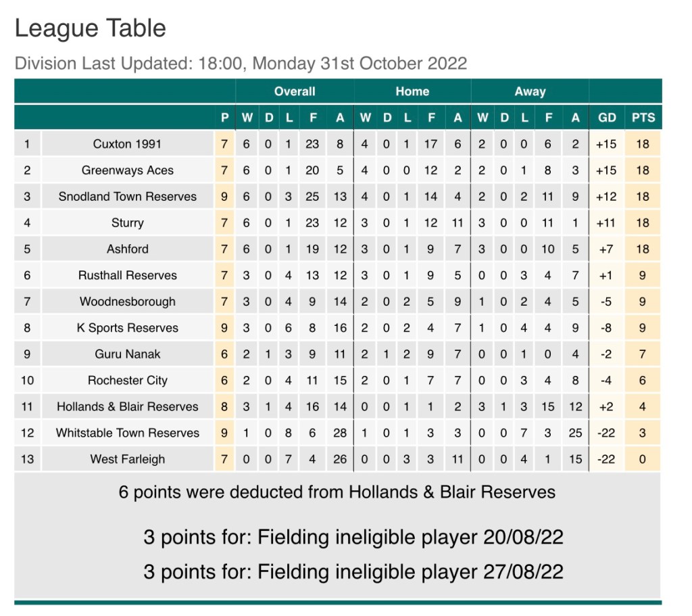Open Greenways Aces team entry
This screenshot has height=616, width=692.
pos(127,170)
